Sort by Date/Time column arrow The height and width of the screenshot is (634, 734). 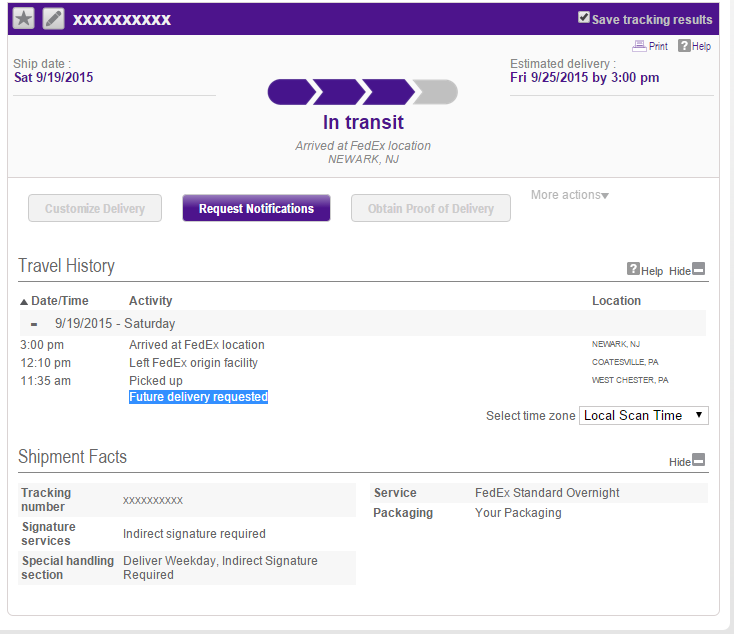(x=24, y=302)
